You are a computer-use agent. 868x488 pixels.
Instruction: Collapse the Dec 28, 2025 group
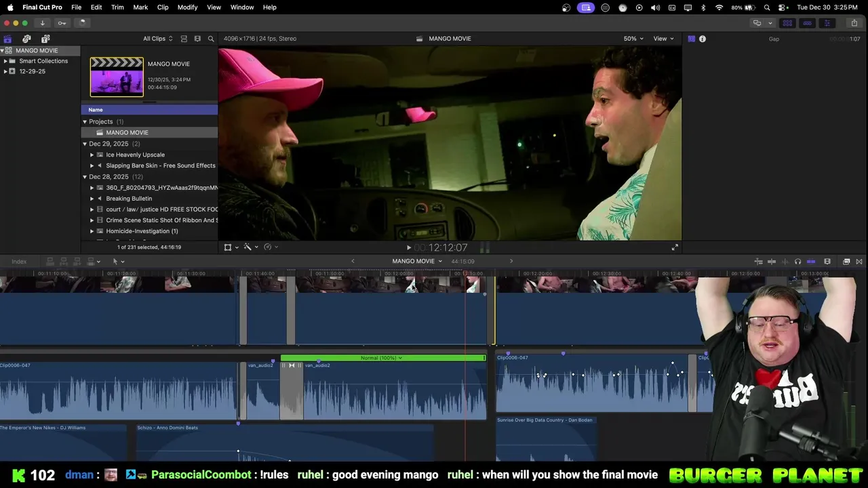(85, 177)
